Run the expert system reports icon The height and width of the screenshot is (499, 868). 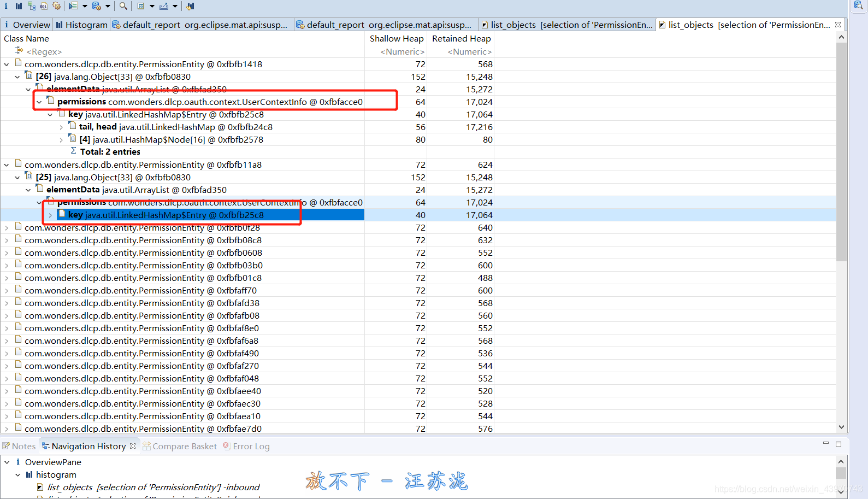(73, 6)
